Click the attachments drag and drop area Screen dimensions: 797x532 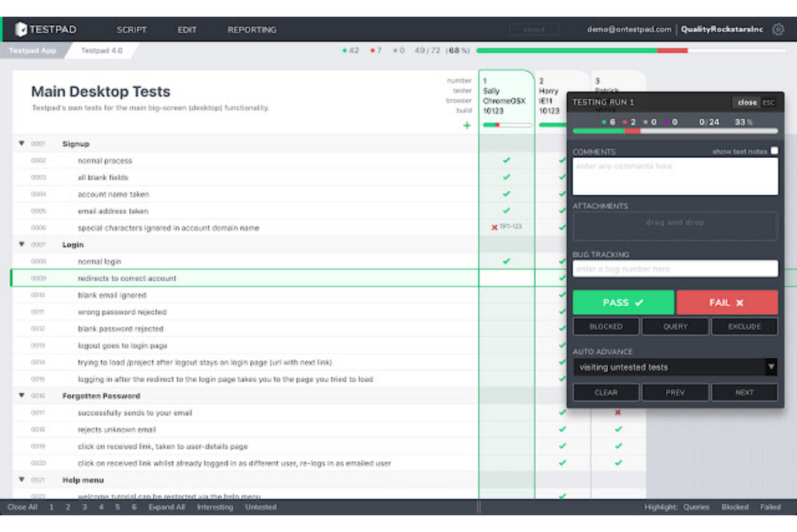pos(675,226)
